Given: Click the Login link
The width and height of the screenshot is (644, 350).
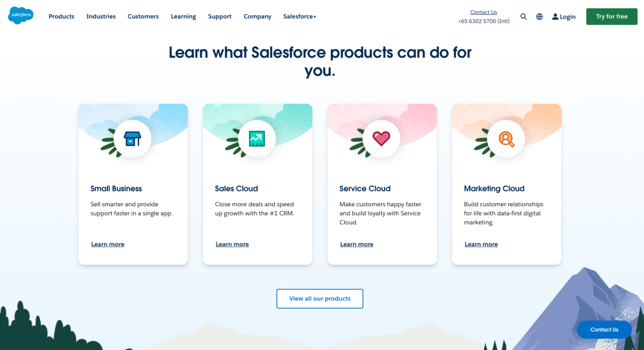Looking at the screenshot, I should pos(563,17).
